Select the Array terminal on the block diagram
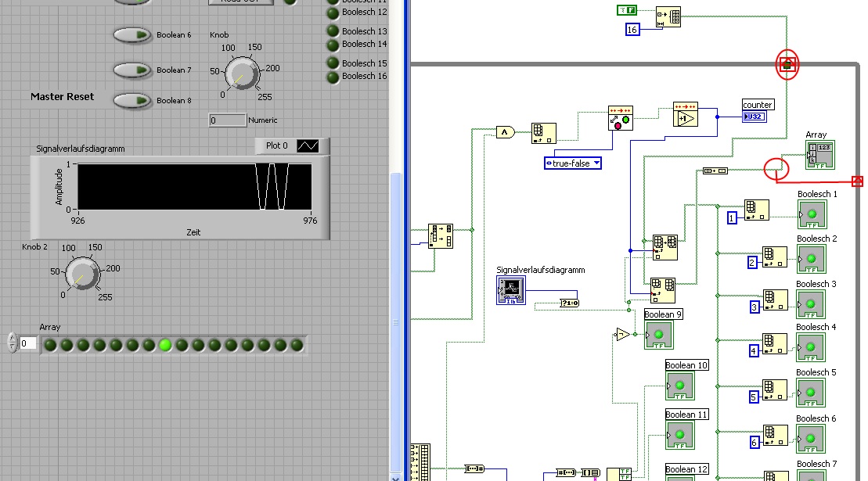 click(819, 155)
